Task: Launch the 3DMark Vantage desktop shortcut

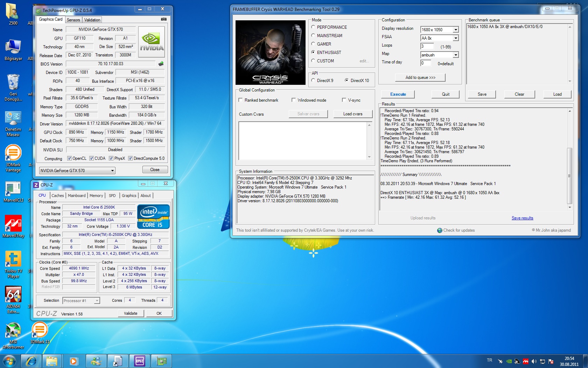Action: (x=13, y=159)
